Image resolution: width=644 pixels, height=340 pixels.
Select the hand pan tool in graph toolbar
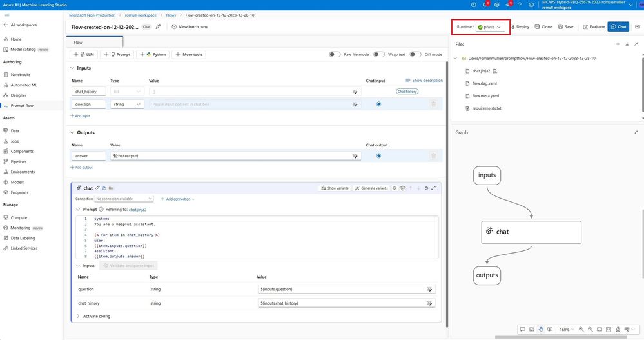click(541, 329)
